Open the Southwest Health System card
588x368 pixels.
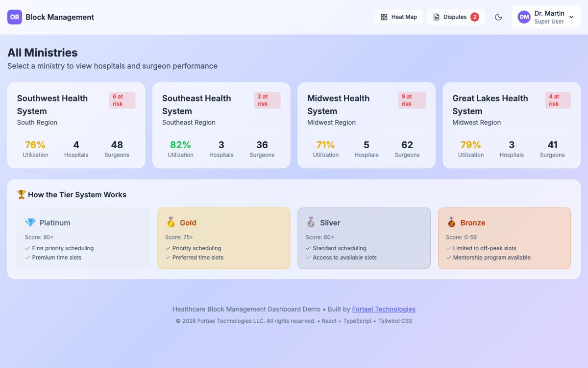pyautogui.click(x=76, y=125)
